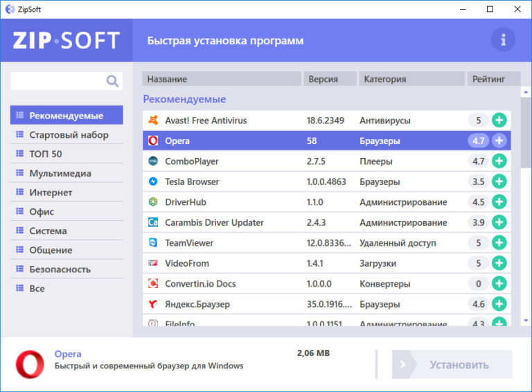This screenshot has width=532, height=392.
Task: Add Avast! Free Antivirus with plus icon
Action: (x=499, y=121)
